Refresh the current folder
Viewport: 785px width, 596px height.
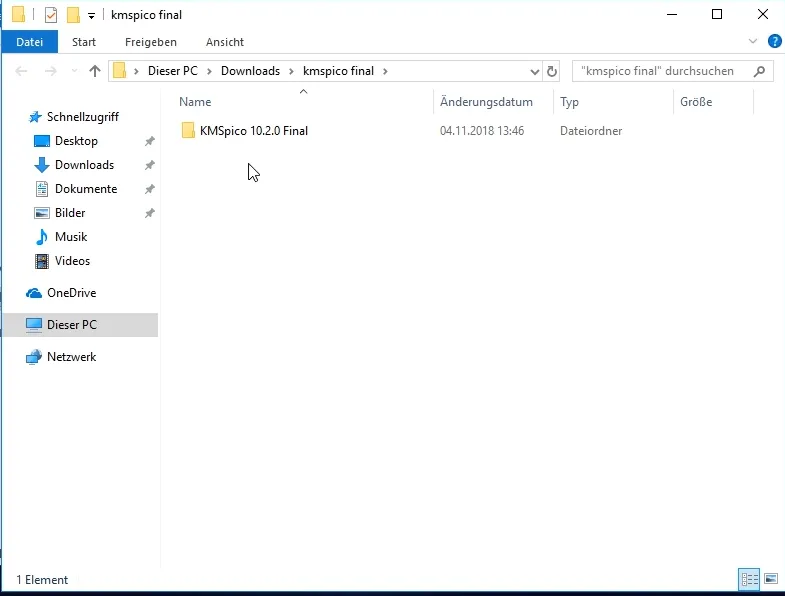[x=552, y=72]
